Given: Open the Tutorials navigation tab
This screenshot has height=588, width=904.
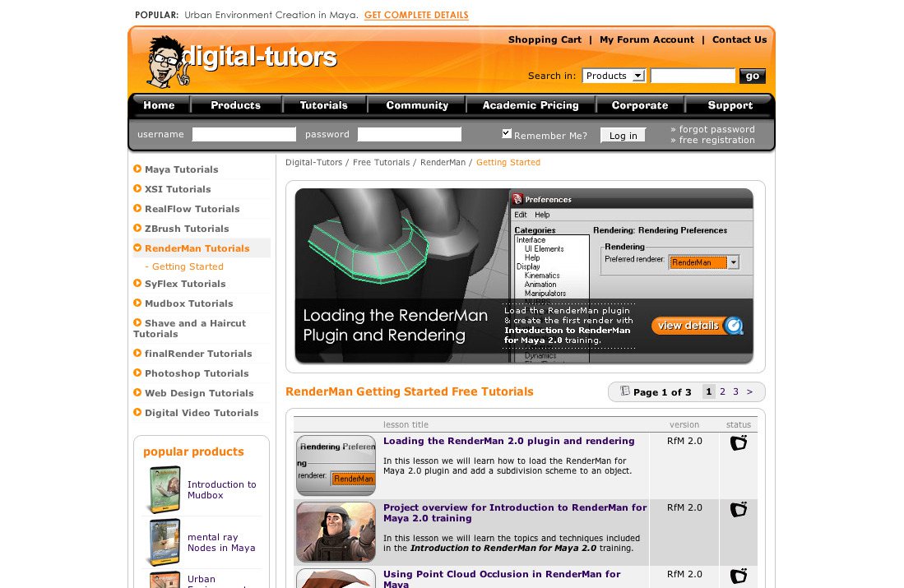Looking at the screenshot, I should (324, 105).
